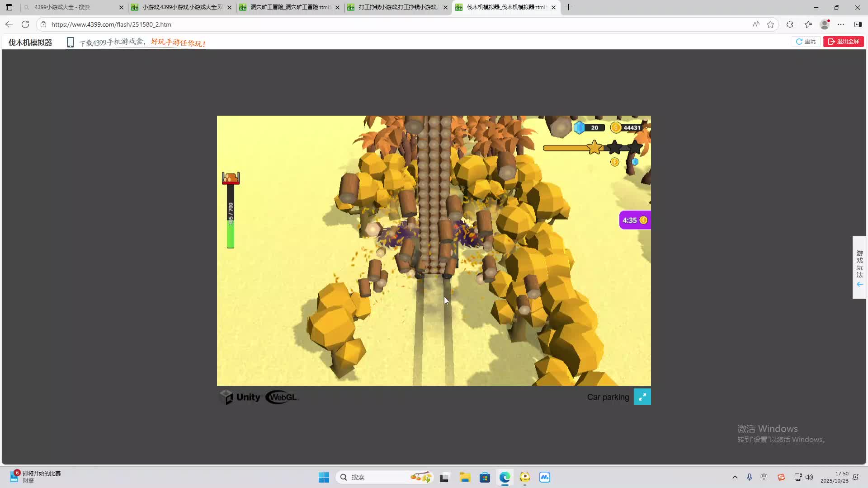Toggle Chinese input method indicator
Viewport: 868px width, 488px height.
click(x=764, y=477)
